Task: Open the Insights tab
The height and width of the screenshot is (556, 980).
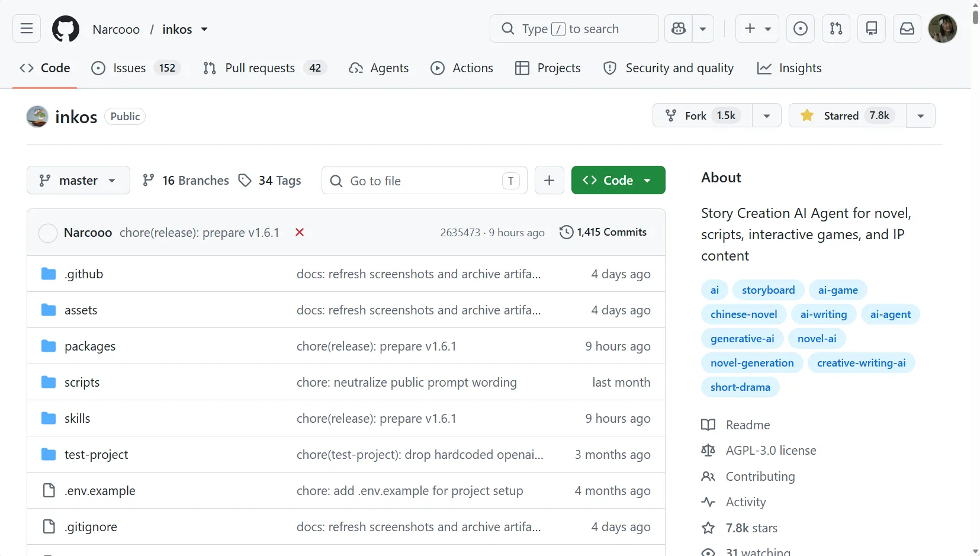Action: pos(789,68)
